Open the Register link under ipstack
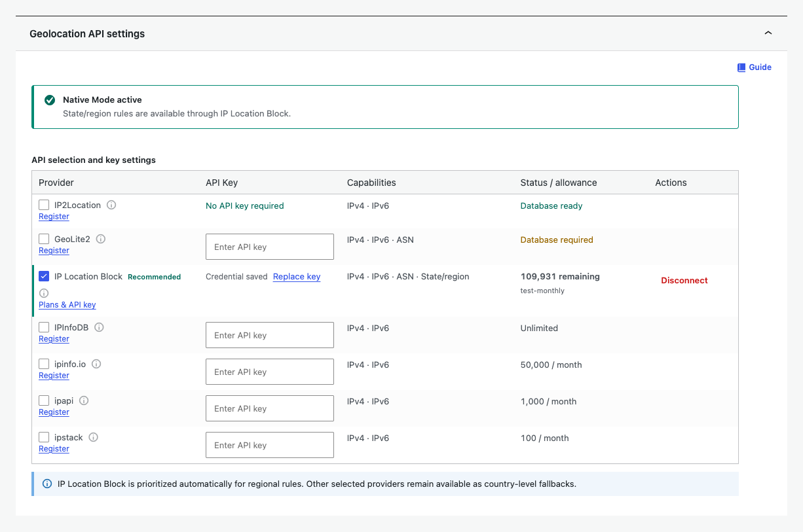The width and height of the screenshot is (803, 532). (54, 449)
